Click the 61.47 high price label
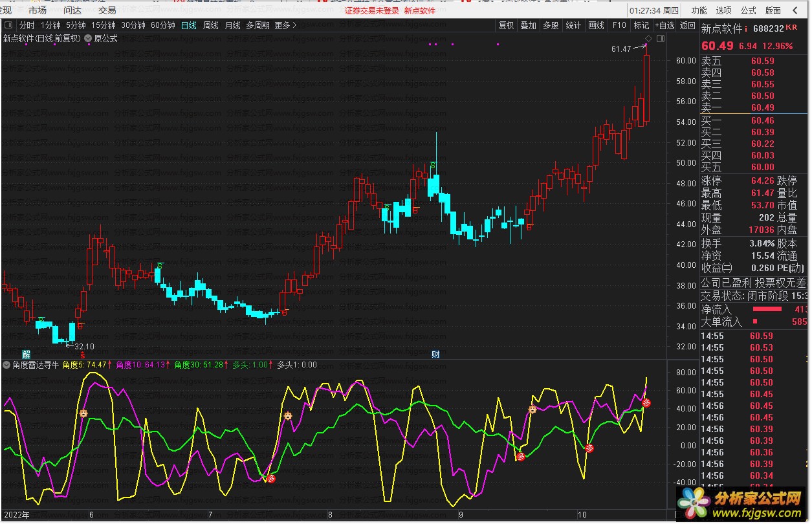The width and height of the screenshot is (812, 524). 621,49
